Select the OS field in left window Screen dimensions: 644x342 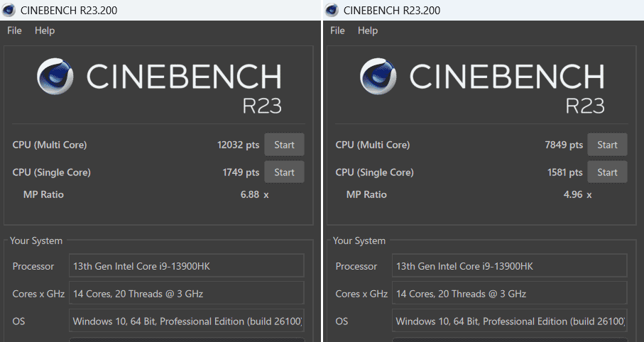pyautogui.click(x=187, y=321)
